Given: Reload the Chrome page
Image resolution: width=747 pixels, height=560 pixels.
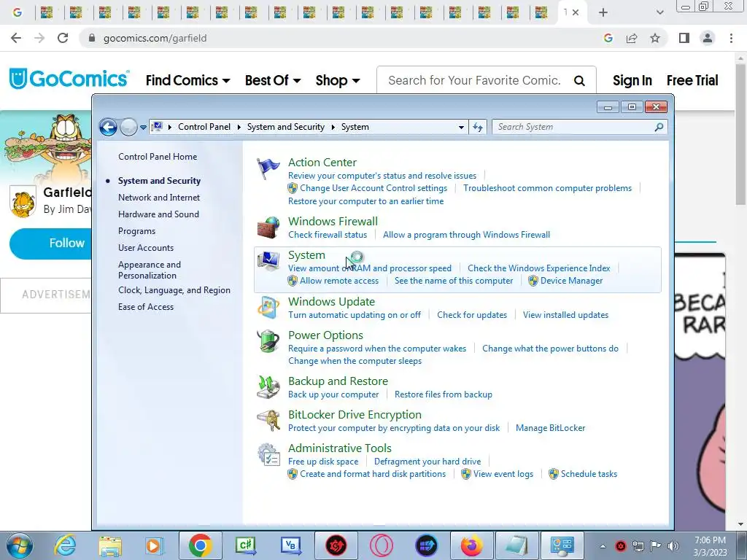Looking at the screenshot, I should pos(63,38).
